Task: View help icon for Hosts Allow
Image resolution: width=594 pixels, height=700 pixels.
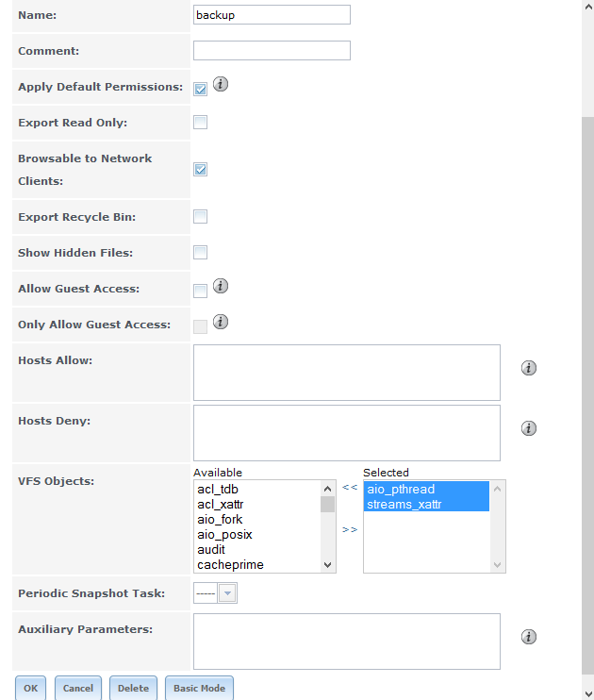Action: click(528, 368)
